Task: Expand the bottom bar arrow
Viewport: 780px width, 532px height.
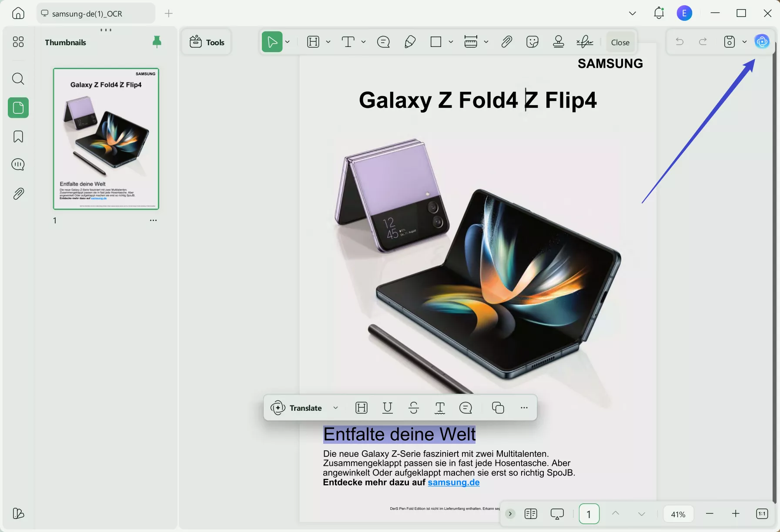Action: click(510, 514)
